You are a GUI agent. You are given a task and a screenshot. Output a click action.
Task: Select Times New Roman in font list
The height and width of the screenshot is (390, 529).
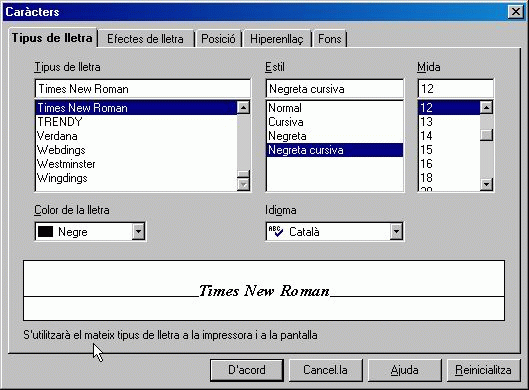[136, 108]
